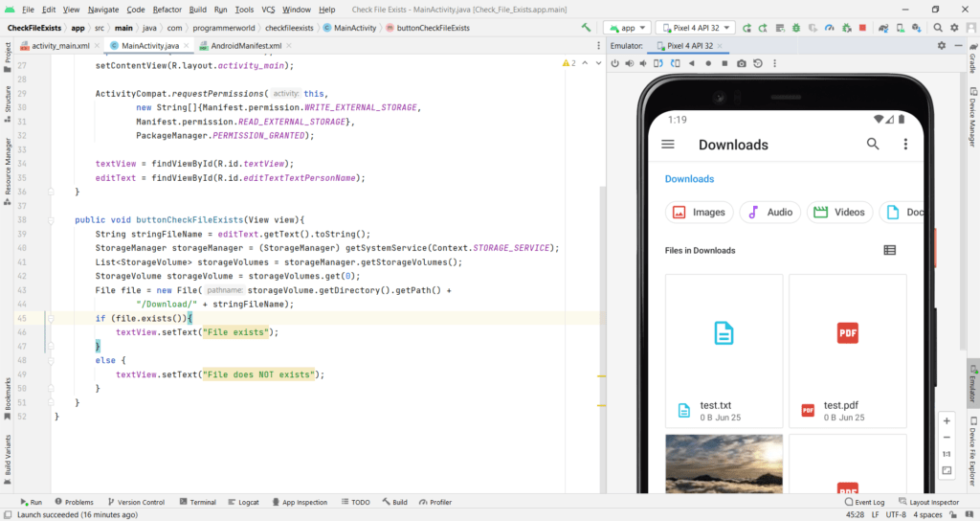
Task: Open the Gradle side panel
Action: click(973, 57)
